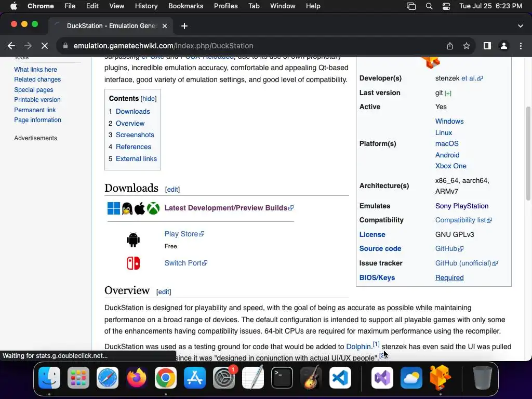Click the Linux penguin icon in Downloads

point(127,208)
